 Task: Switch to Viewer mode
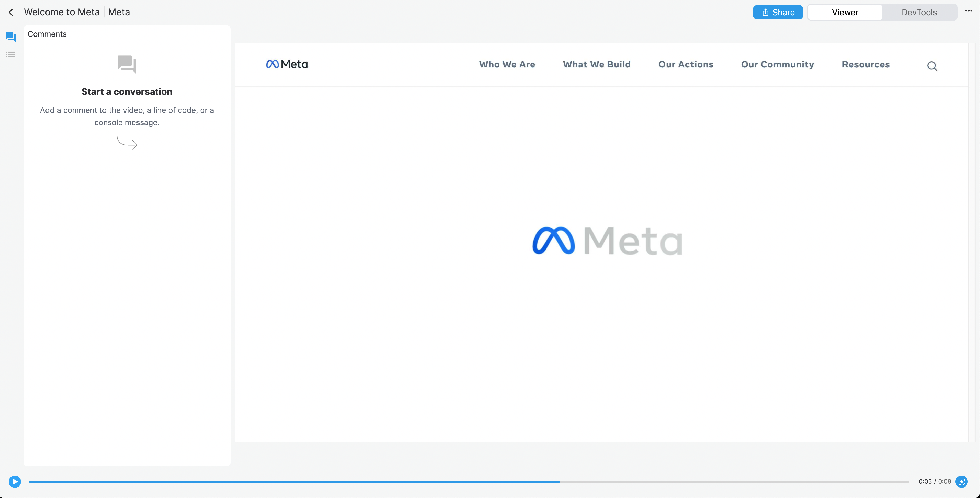click(x=845, y=12)
